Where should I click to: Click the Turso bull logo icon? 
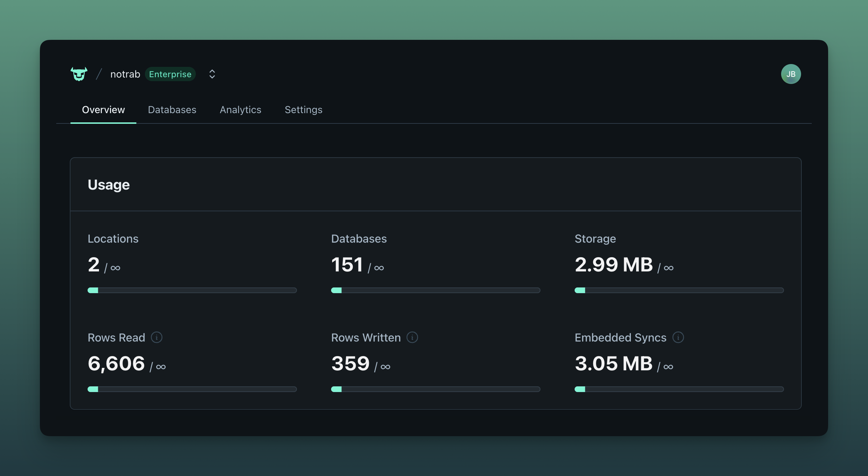click(79, 74)
